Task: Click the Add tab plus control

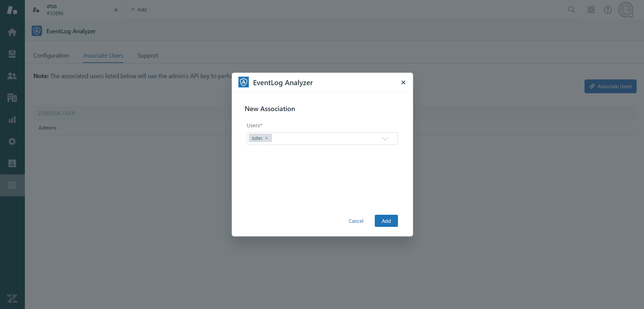Action: point(138,9)
